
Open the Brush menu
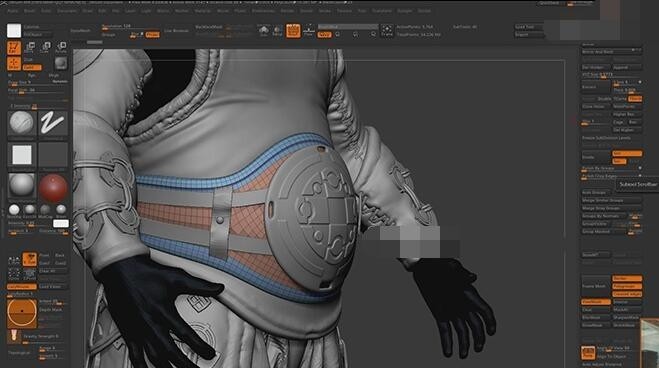(29, 11)
